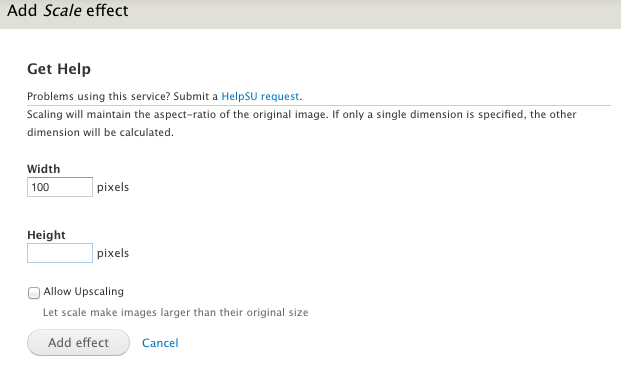
Task: Click the upscaling help text about larger images
Action: (175, 313)
